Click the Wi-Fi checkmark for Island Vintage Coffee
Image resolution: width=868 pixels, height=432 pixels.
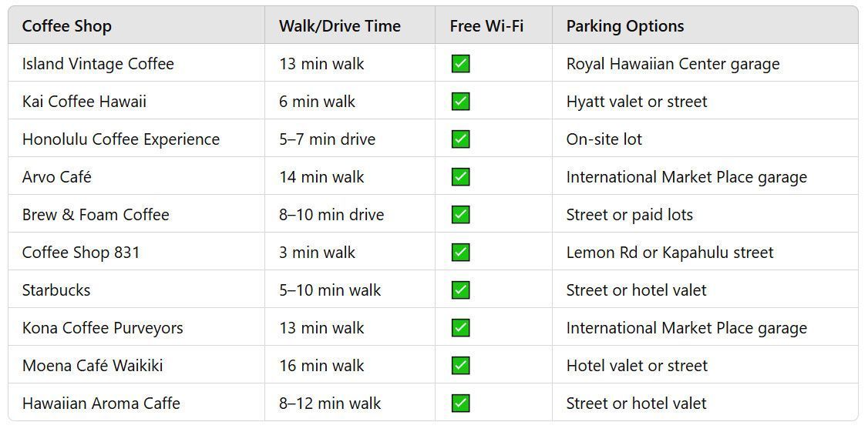pyautogui.click(x=460, y=64)
